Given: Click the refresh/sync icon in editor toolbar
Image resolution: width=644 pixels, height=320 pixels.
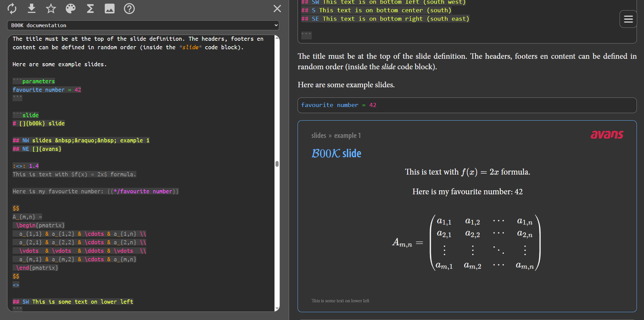Looking at the screenshot, I should pos(12,8).
